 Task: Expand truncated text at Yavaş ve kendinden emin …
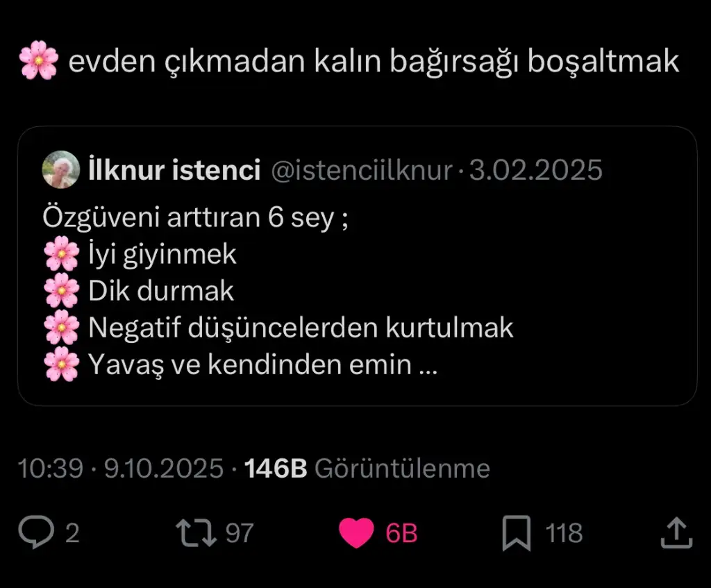click(263, 364)
